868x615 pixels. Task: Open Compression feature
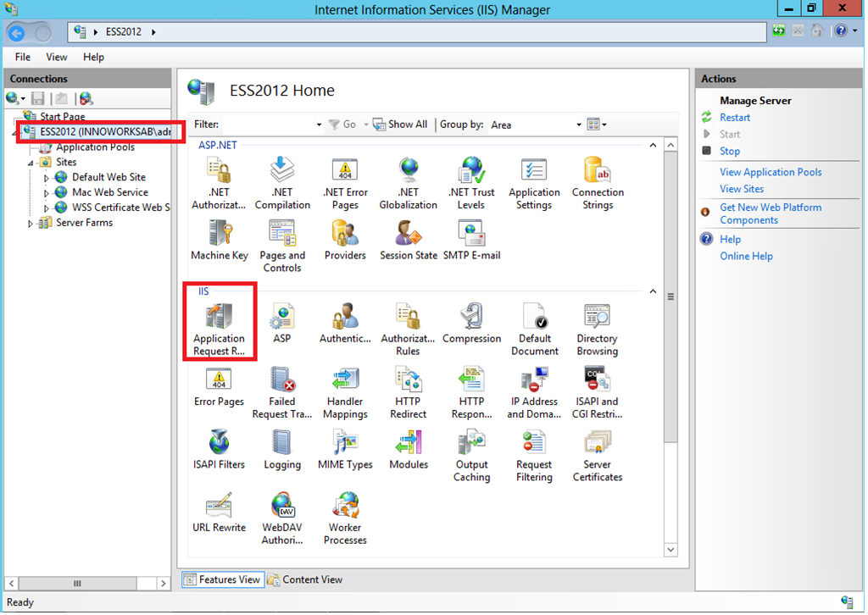(471, 323)
